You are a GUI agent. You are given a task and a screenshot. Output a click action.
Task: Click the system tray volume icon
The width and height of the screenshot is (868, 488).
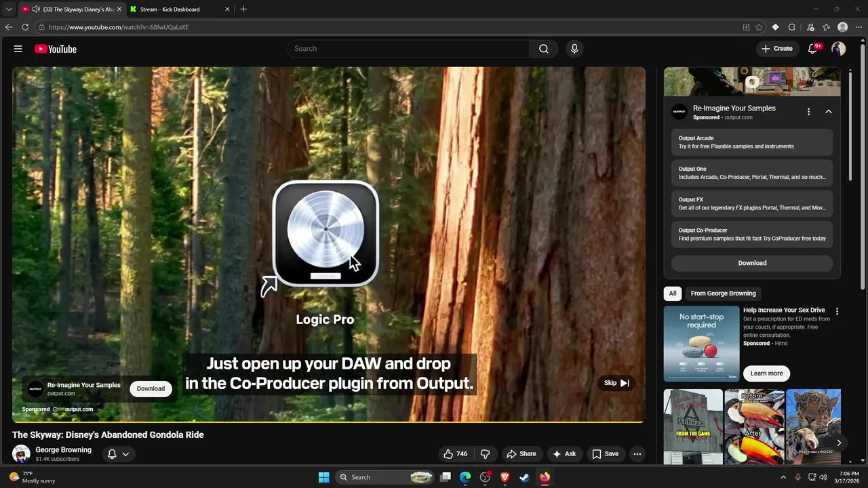[x=824, y=477]
